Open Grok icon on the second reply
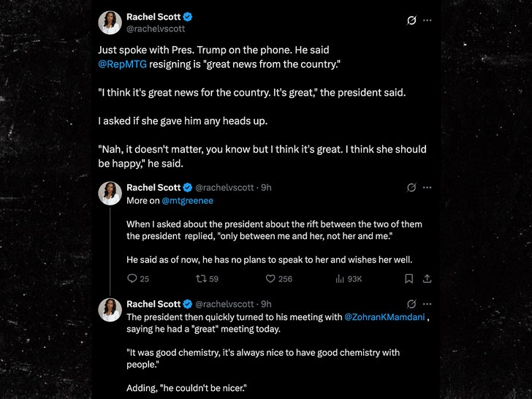The image size is (532, 399). [411, 188]
